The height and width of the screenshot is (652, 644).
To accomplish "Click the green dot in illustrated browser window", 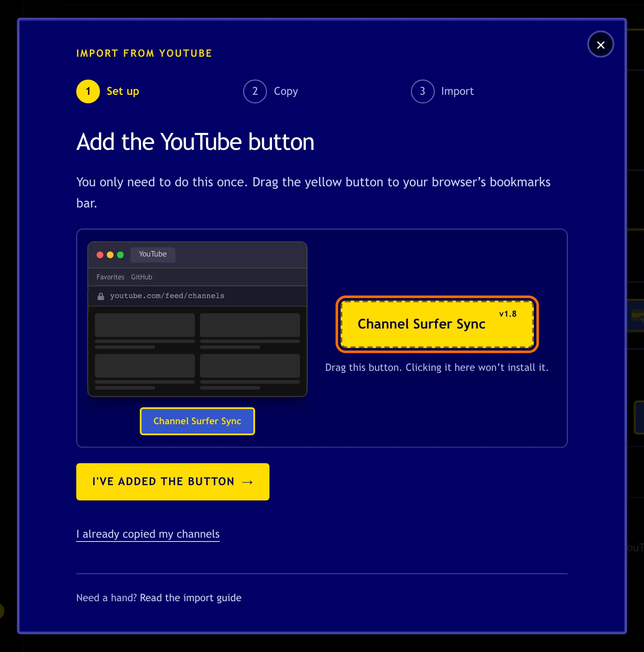I will click(x=120, y=255).
